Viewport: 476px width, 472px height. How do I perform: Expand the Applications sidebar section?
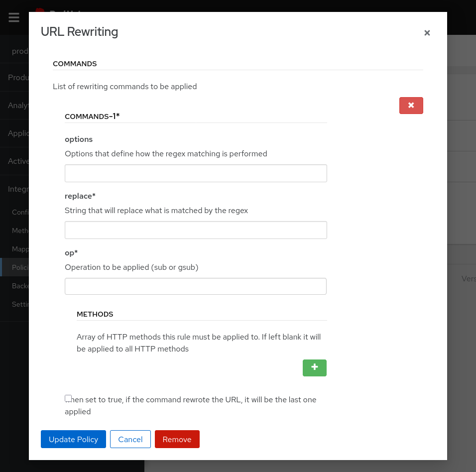(18, 133)
